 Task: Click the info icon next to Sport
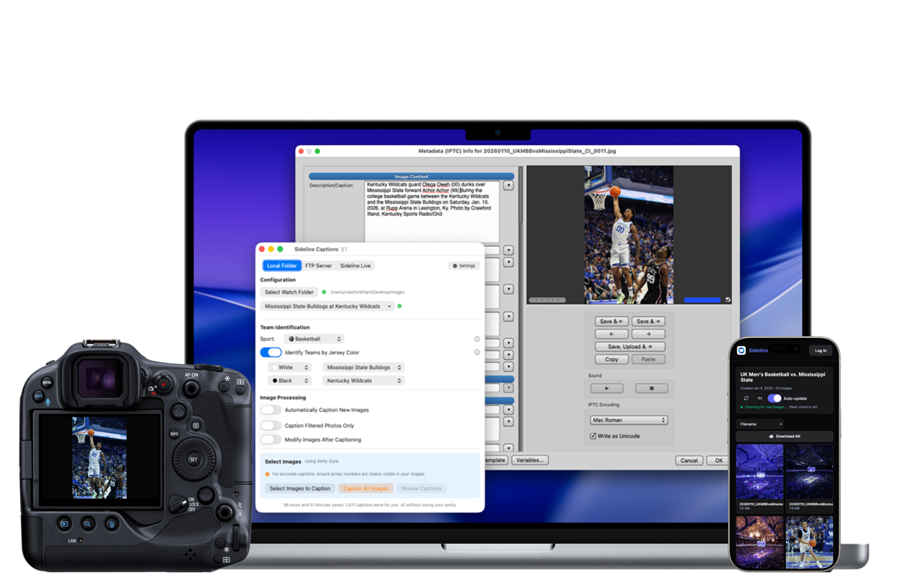click(x=476, y=339)
